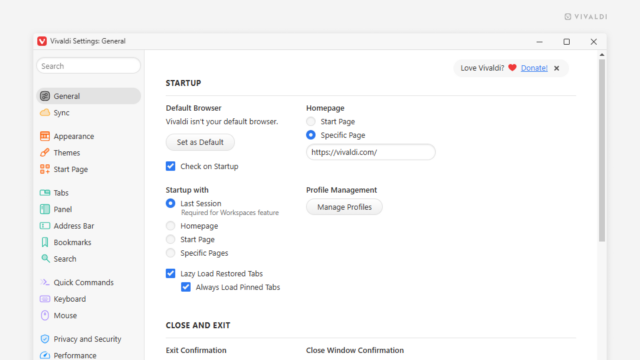Choose Specific Pages under Startup with
This screenshot has height=360, width=640.
tap(171, 253)
